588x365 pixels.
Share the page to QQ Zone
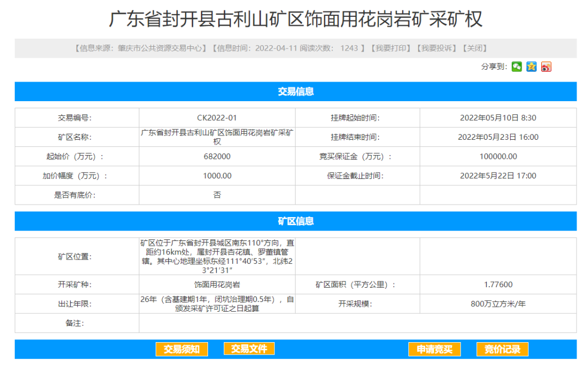tap(531, 66)
